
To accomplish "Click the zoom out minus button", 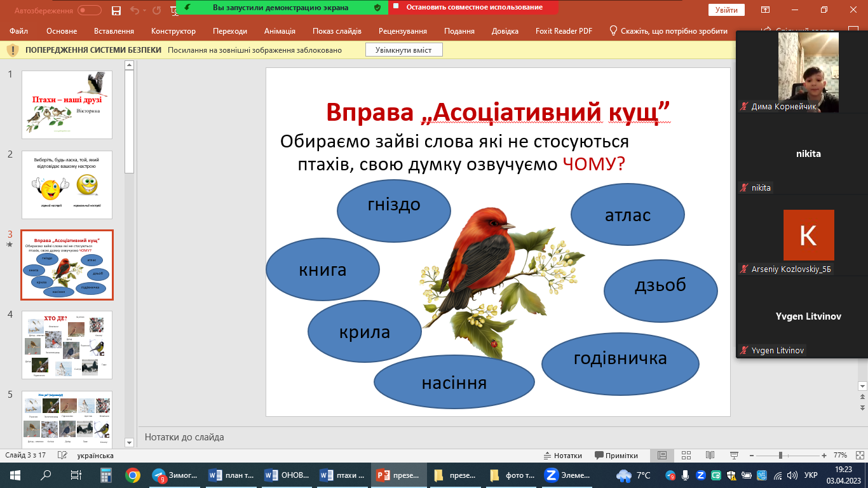I will click(x=752, y=456).
